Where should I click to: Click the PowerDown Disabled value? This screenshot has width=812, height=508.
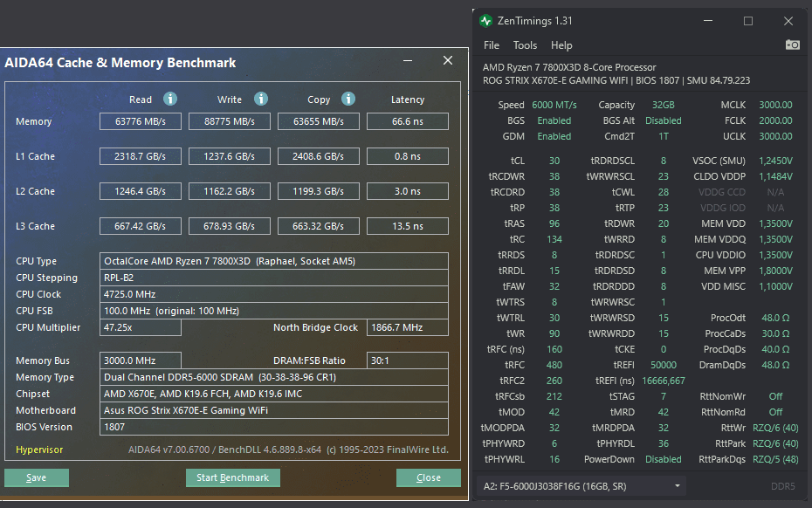[x=664, y=459]
